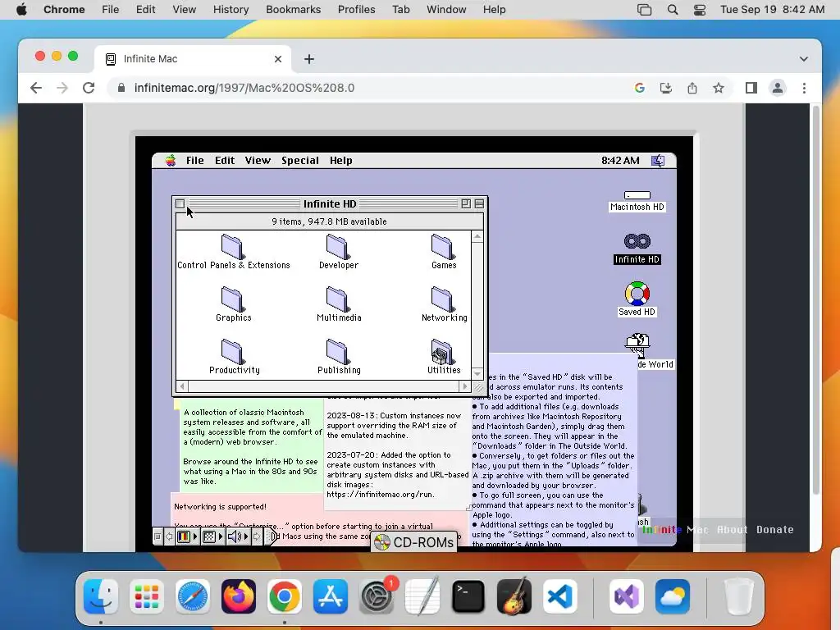Open the Chrome profile avatar menu
The height and width of the screenshot is (630, 840).
(x=778, y=88)
